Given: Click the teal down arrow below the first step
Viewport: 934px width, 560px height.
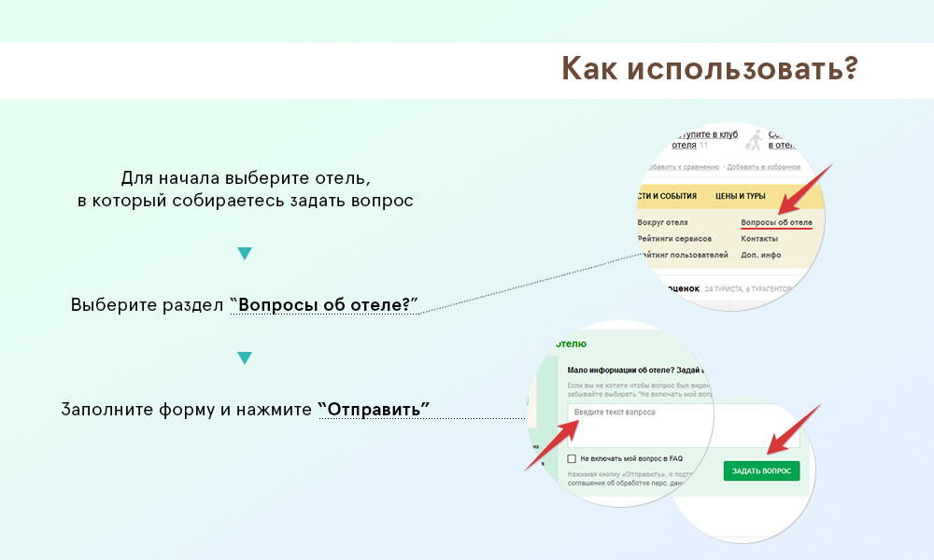Looking at the screenshot, I should pos(245,254).
